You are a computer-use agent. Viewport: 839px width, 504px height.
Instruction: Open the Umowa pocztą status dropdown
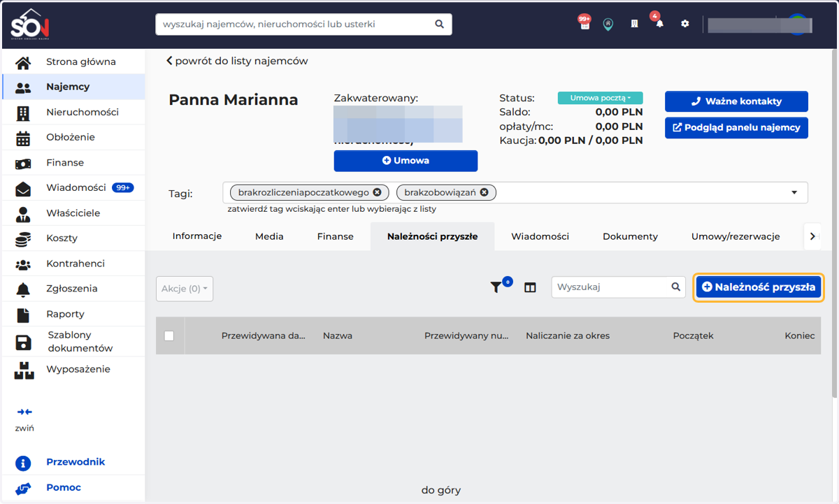[x=600, y=98]
